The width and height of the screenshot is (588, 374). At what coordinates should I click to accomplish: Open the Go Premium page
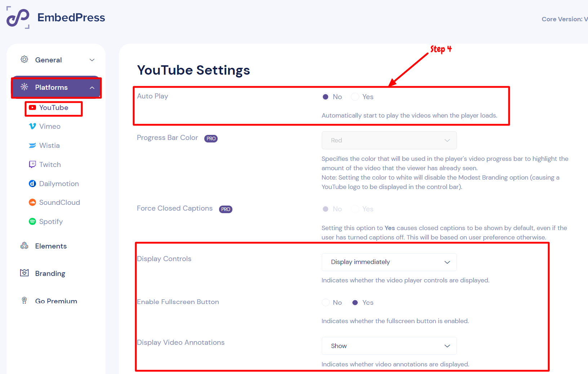pos(56,301)
